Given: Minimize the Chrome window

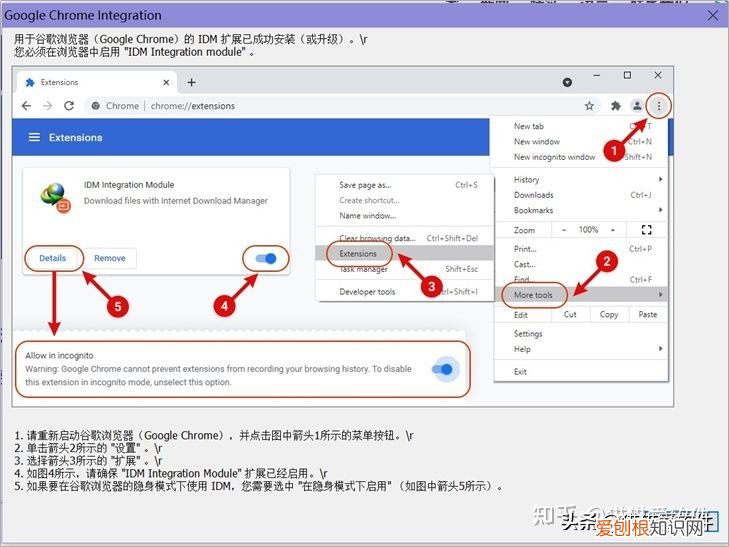Looking at the screenshot, I should point(597,75).
